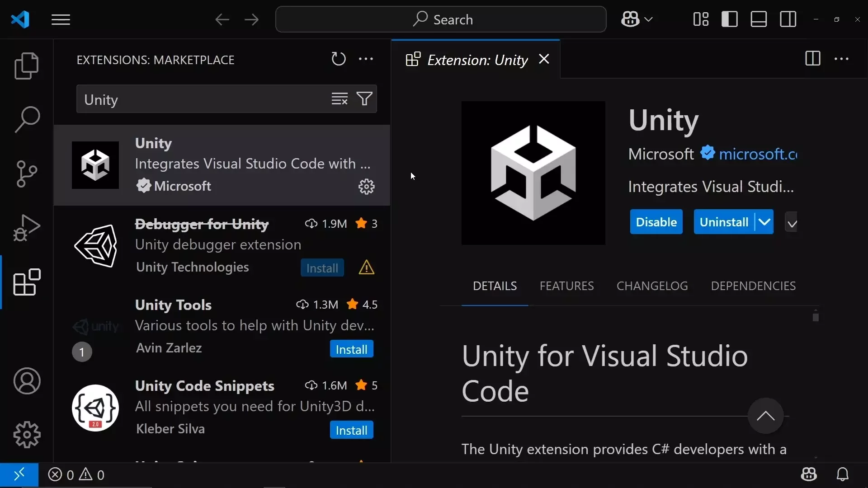Screen dimensions: 868x488
Task: Install the Unity Code Snippets extension
Action: 351,430
